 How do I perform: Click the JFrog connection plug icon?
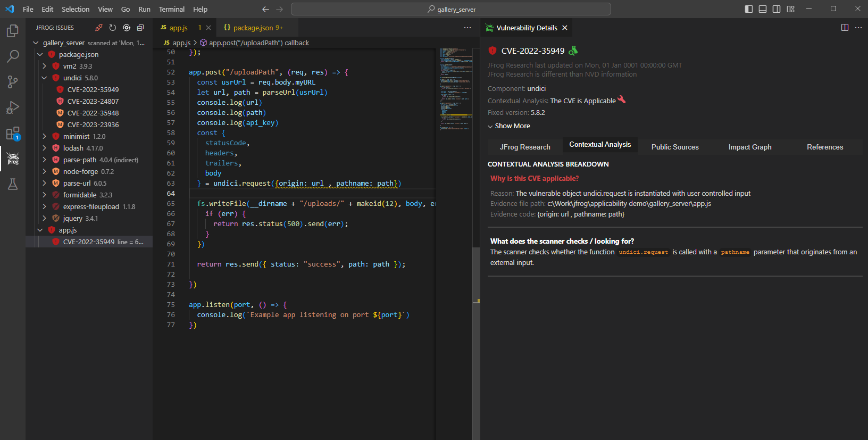coord(99,28)
